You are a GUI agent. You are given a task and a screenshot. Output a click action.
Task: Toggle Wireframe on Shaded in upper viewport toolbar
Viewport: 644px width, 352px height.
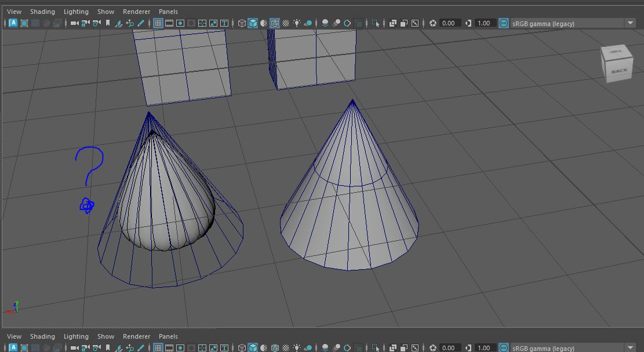pyautogui.click(x=275, y=23)
